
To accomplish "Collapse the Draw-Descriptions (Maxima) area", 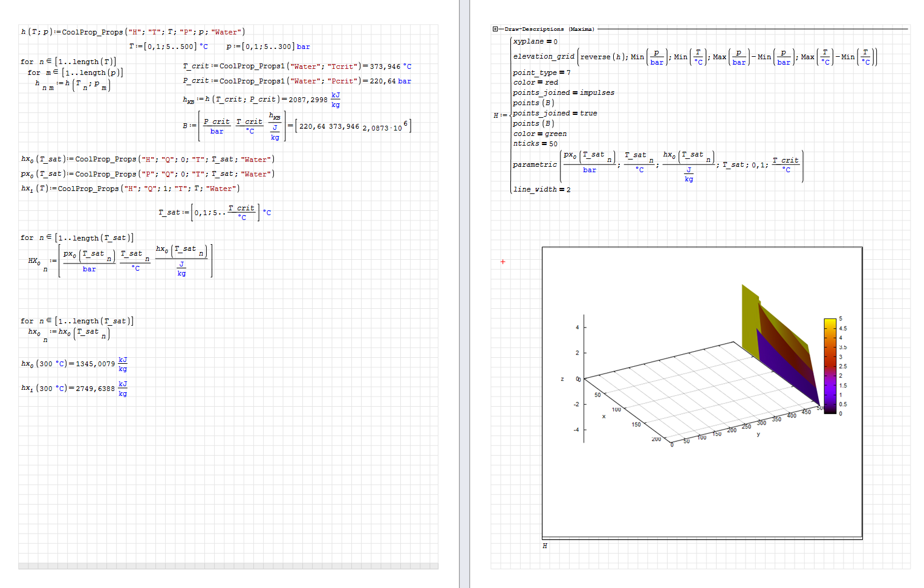I will pyautogui.click(x=495, y=29).
